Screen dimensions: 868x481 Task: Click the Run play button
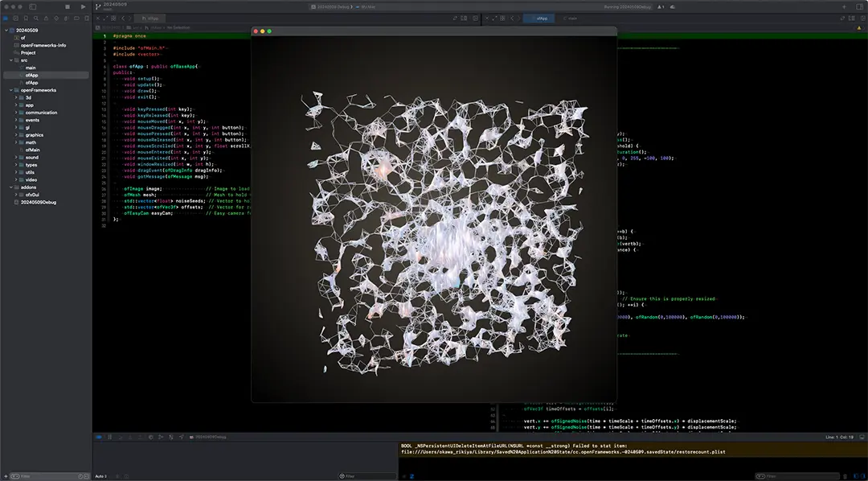pos(83,6)
